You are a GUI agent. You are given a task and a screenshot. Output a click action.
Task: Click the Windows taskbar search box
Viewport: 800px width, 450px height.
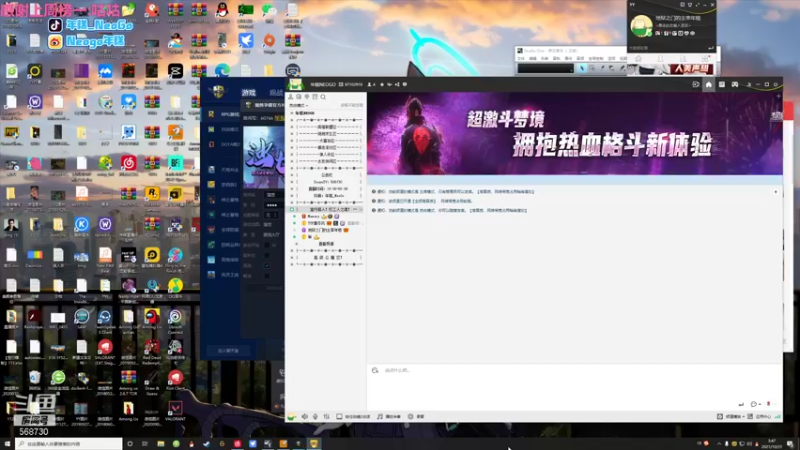69,444
